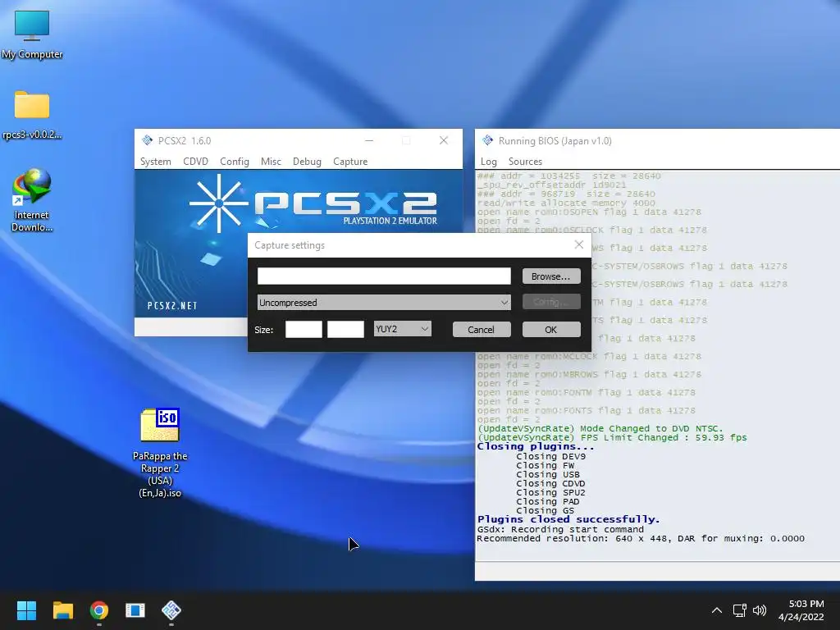Click the 'Closing FW' log line

pyautogui.click(x=545, y=466)
